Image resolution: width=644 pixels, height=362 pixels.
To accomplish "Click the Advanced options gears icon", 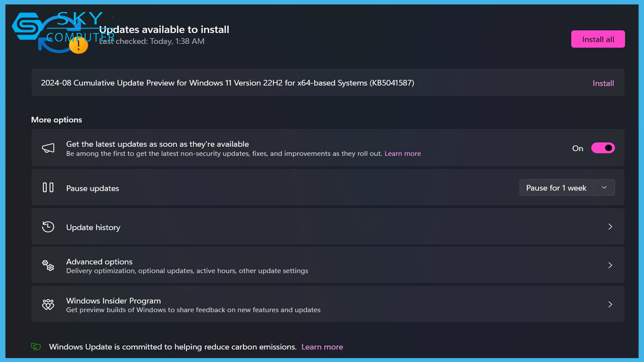I will coord(48,265).
